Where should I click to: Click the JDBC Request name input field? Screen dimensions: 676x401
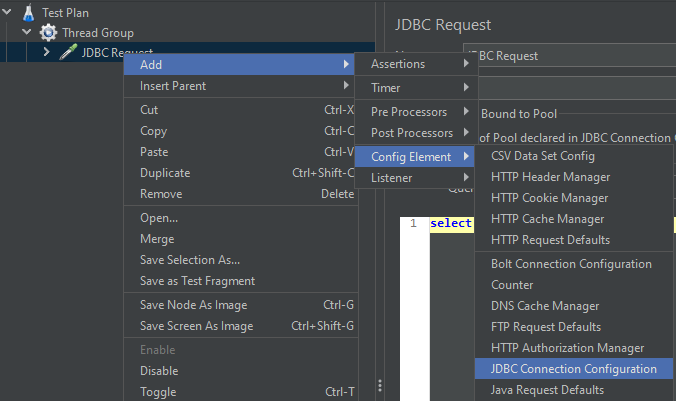click(x=570, y=55)
